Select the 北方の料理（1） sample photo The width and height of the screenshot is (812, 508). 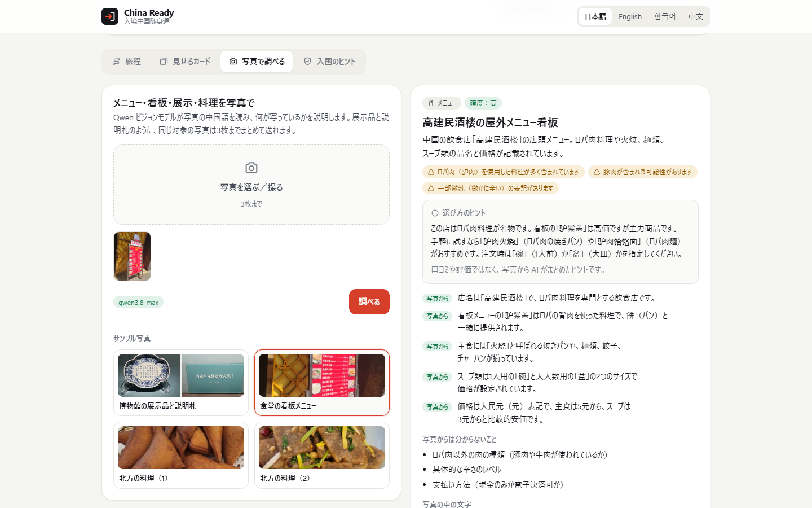[x=181, y=455]
